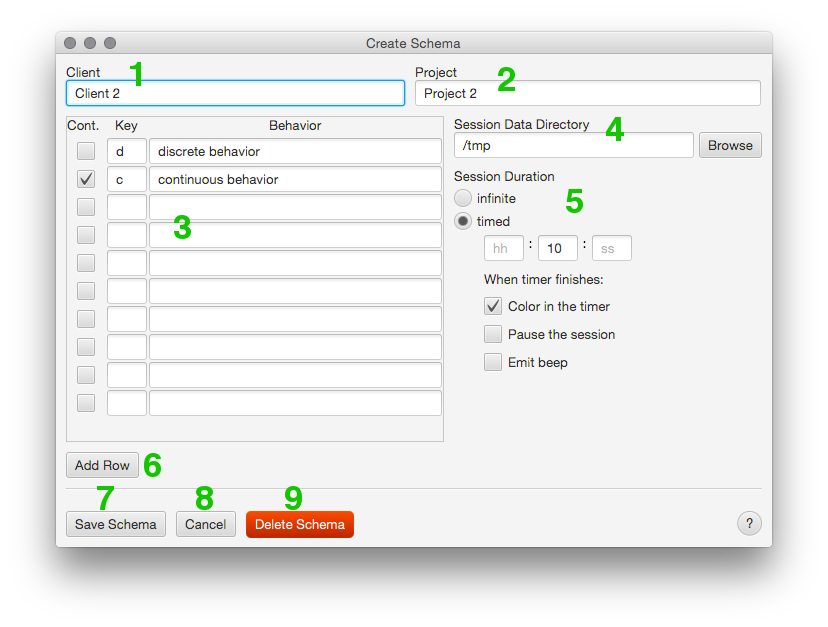Viewport: 828px width, 627px height.
Task: Check the Cont. box for discrete behavior
Action: click(x=85, y=150)
